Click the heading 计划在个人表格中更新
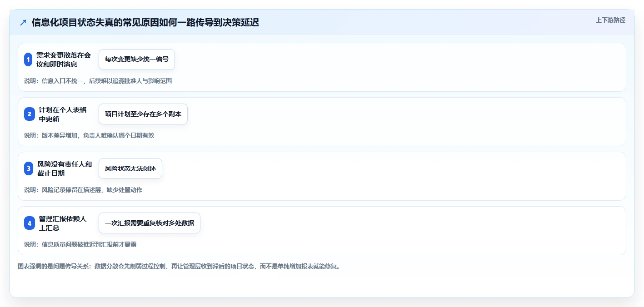This screenshot has width=644, height=307. pyautogui.click(x=63, y=114)
